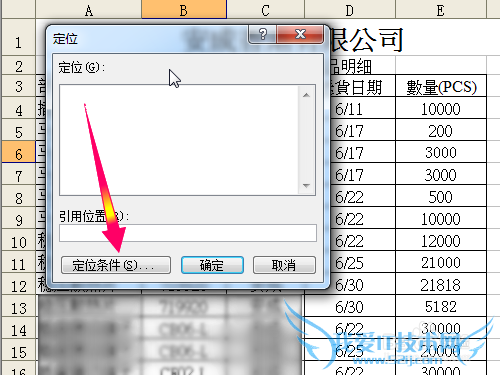Click the quantity cell 21000

point(441,262)
